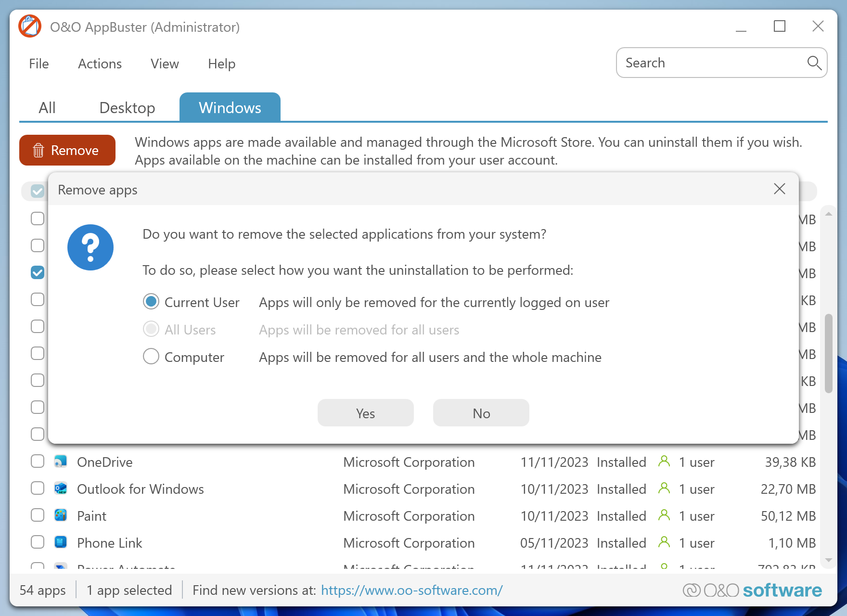Check the Phone Link checkbox

tap(38, 542)
